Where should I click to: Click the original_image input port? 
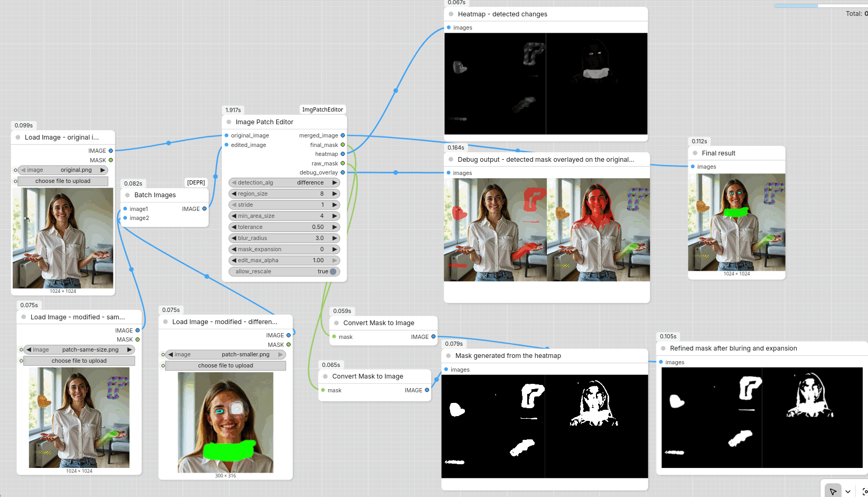pos(227,136)
